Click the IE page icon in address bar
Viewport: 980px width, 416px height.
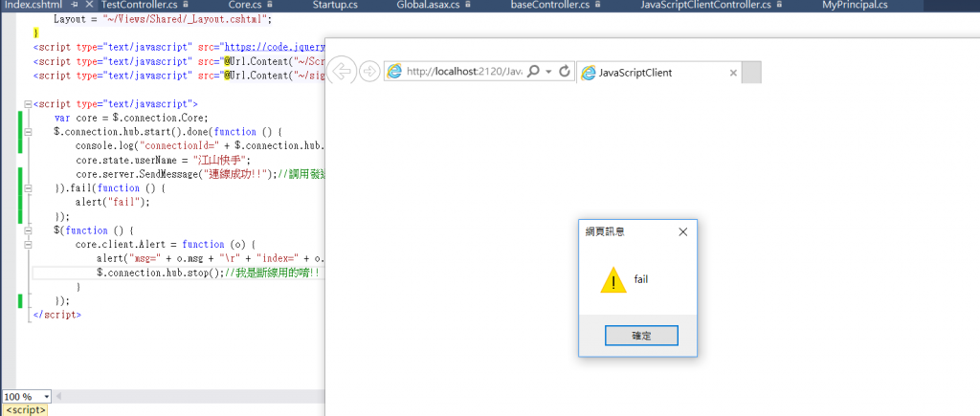coord(394,72)
